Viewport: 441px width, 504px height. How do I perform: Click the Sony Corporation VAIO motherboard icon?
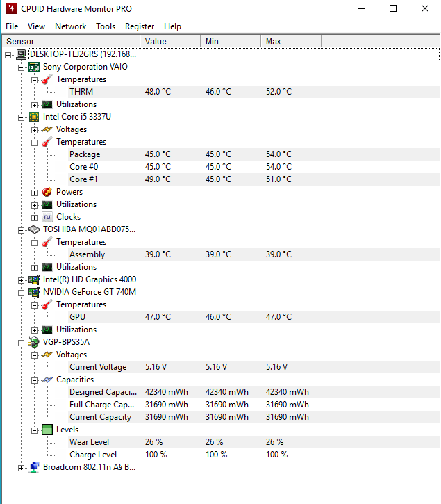(33, 67)
